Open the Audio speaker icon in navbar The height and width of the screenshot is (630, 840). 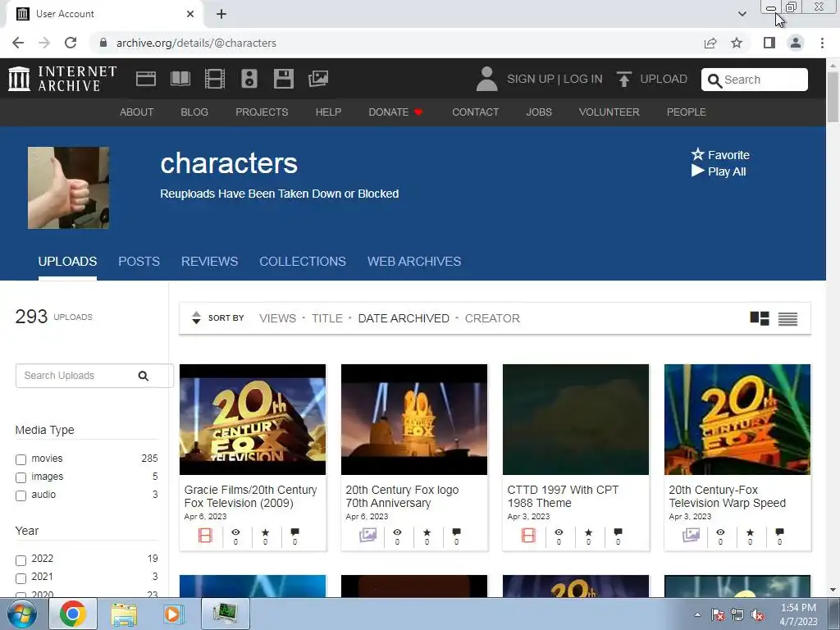249,79
